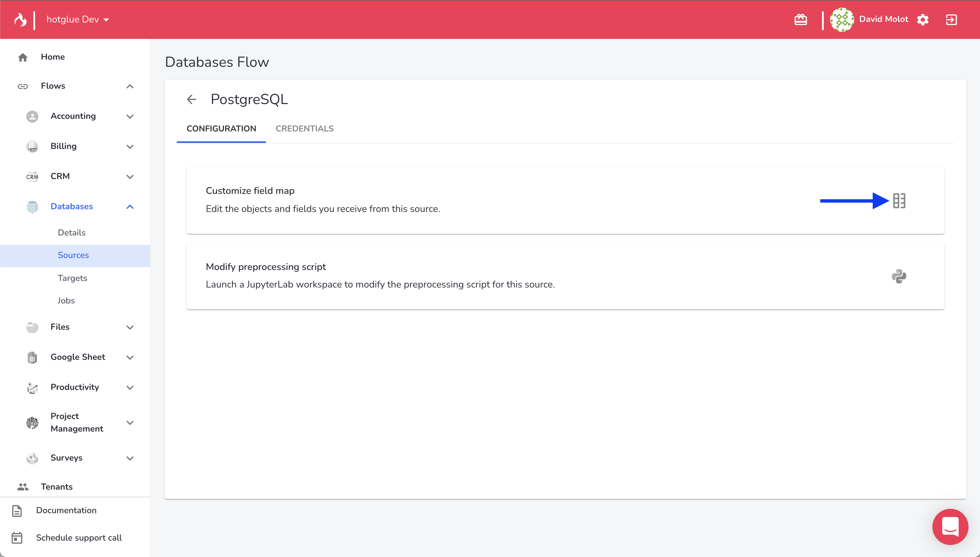This screenshot has width=980, height=557.
Task: Open the gift box icon in header
Action: [800, 19]
